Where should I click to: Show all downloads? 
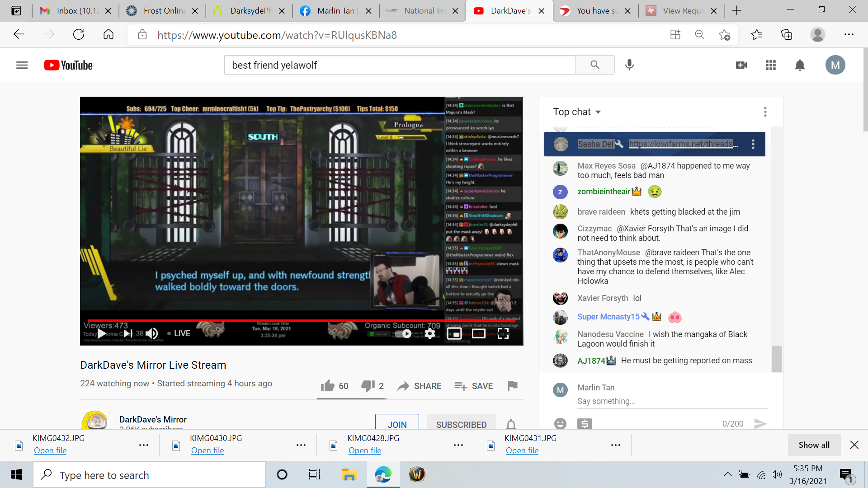(814, 445)
